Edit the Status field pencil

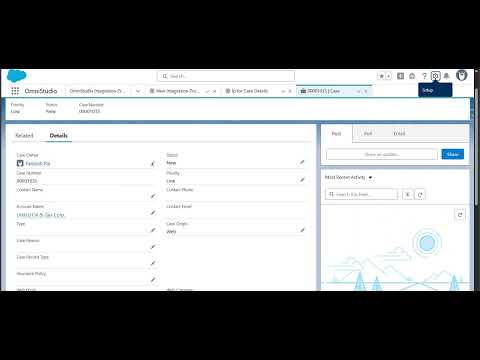[302, 162]
